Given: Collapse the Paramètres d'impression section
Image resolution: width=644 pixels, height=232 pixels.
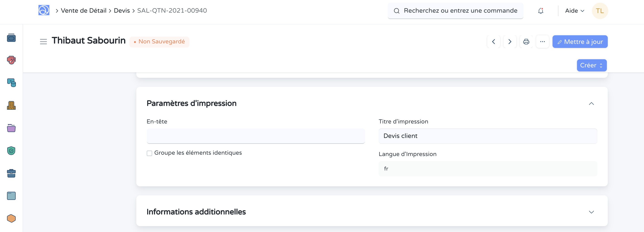Looking at the screenshot, I should 591,104.
